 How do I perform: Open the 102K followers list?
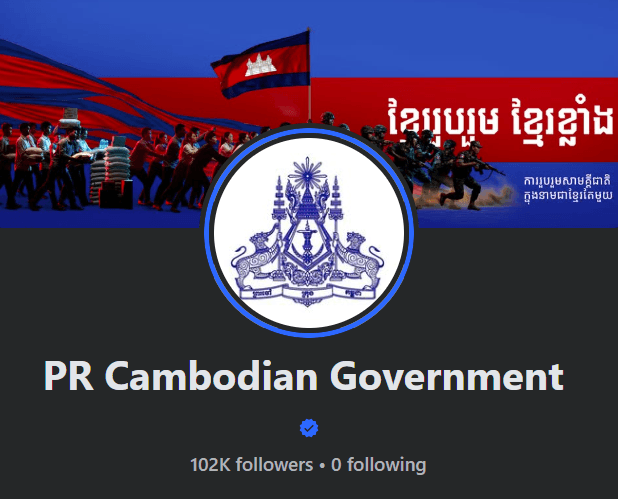[251, 465]
